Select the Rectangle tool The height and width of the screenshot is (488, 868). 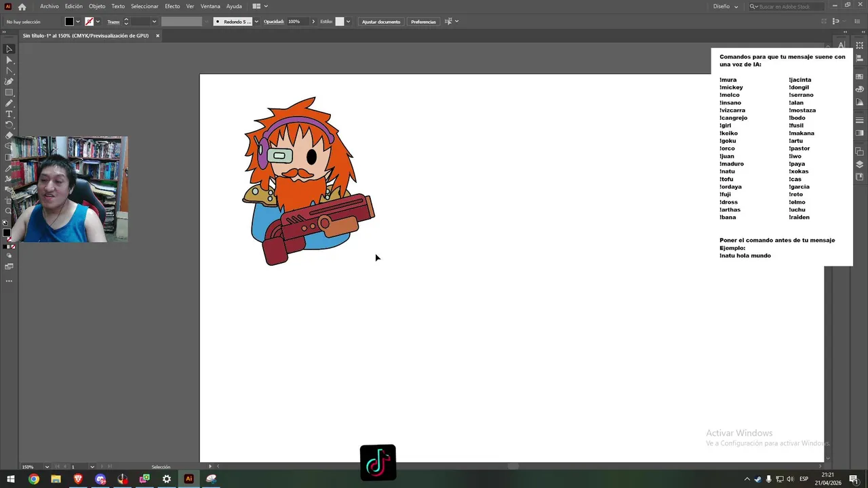coord(9,92)
